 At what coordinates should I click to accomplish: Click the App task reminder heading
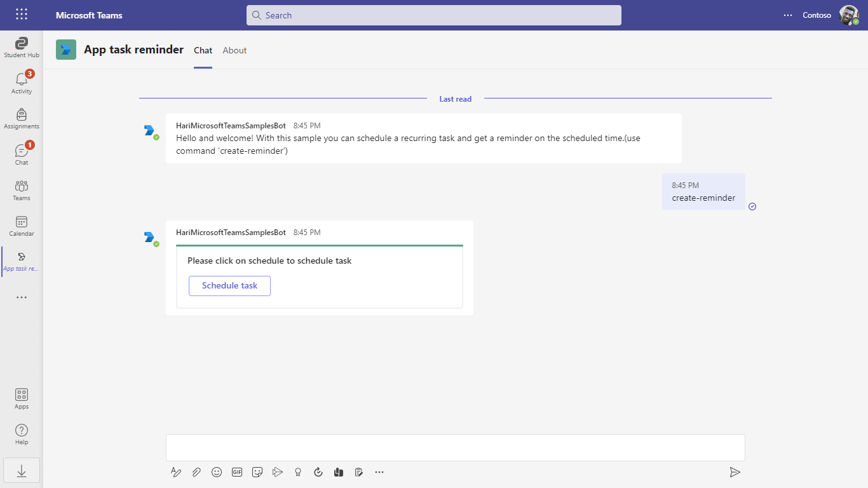133,50
